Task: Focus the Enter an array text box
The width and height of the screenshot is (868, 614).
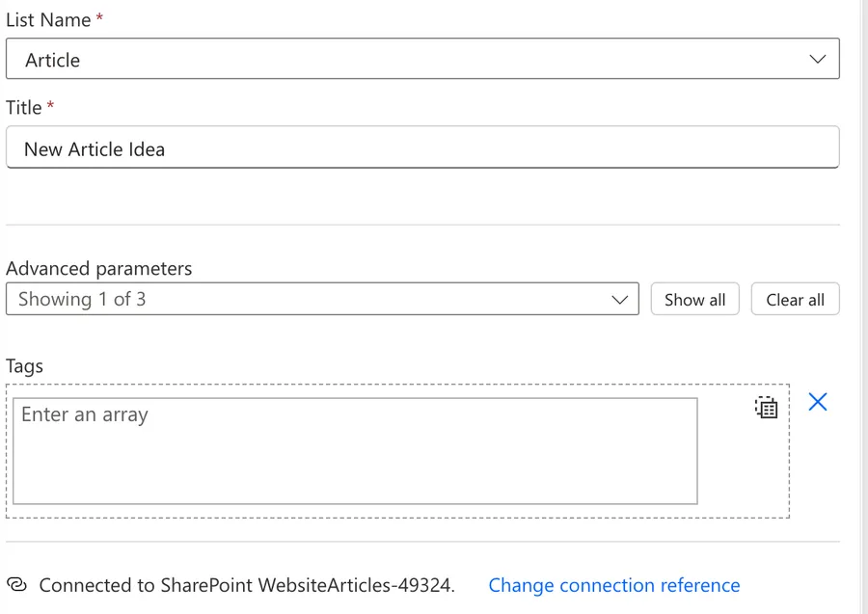Action: tap(355, 451)
